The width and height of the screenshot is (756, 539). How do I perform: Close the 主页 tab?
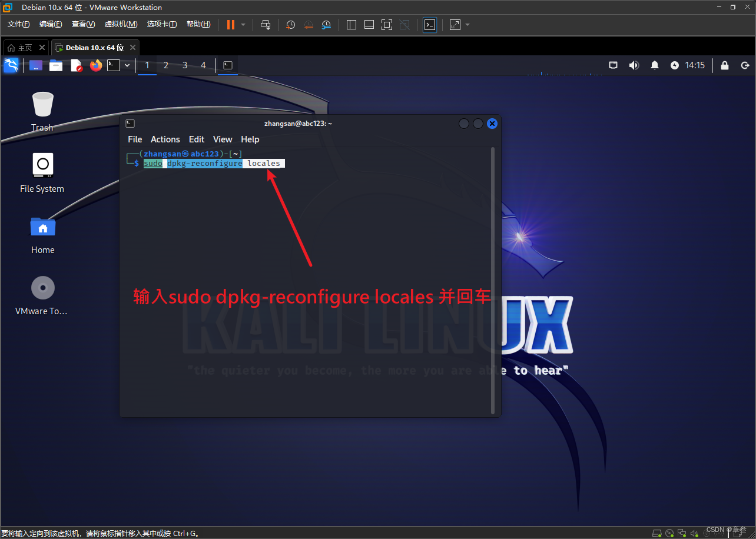42,48
